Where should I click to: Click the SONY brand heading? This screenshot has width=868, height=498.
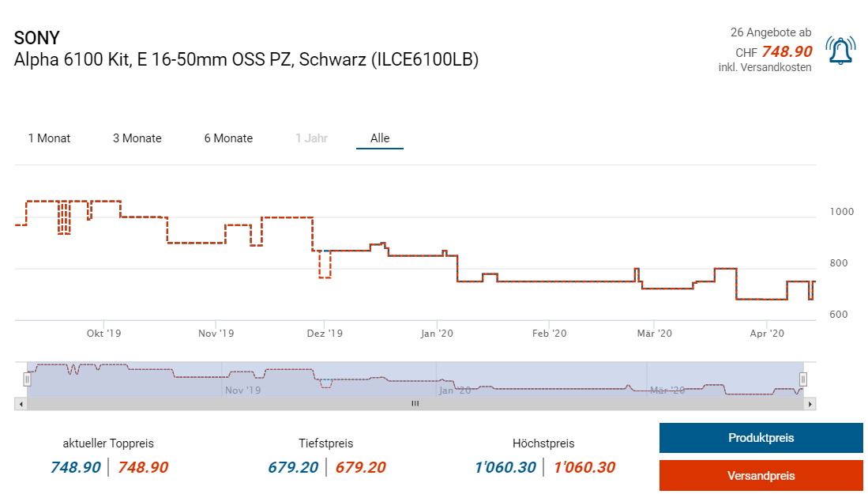[x=36, y=37]
